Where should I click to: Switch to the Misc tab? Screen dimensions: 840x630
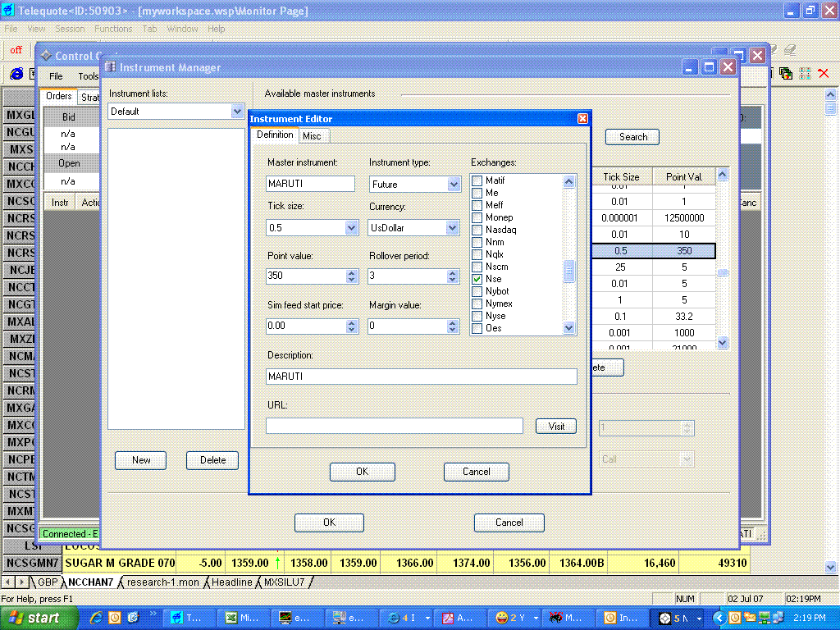(312, 135)
